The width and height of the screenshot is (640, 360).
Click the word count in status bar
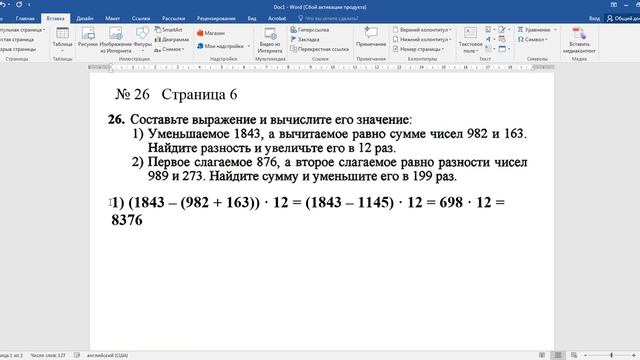(x=48, y=356)
